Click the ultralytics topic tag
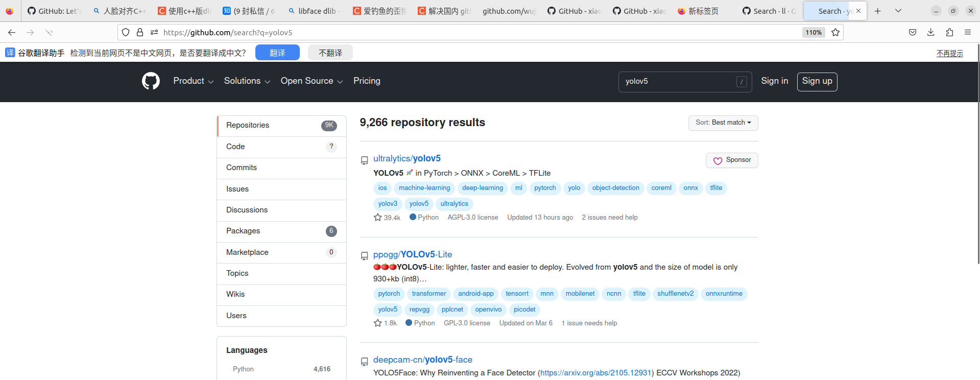The height and width of the screenshot is (380, 980). pyautogui.click(x=455, y=204)
